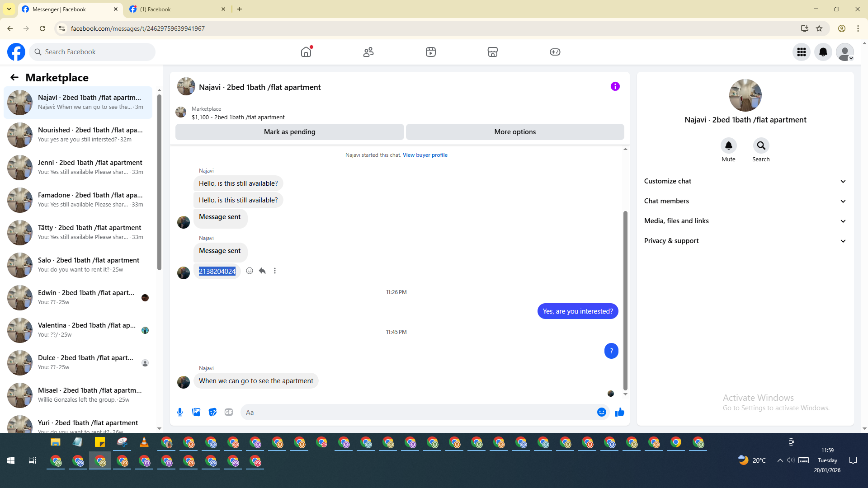Click the conversation list scrollbar
This screenshot has height=488, width=868.
point(159,182)
